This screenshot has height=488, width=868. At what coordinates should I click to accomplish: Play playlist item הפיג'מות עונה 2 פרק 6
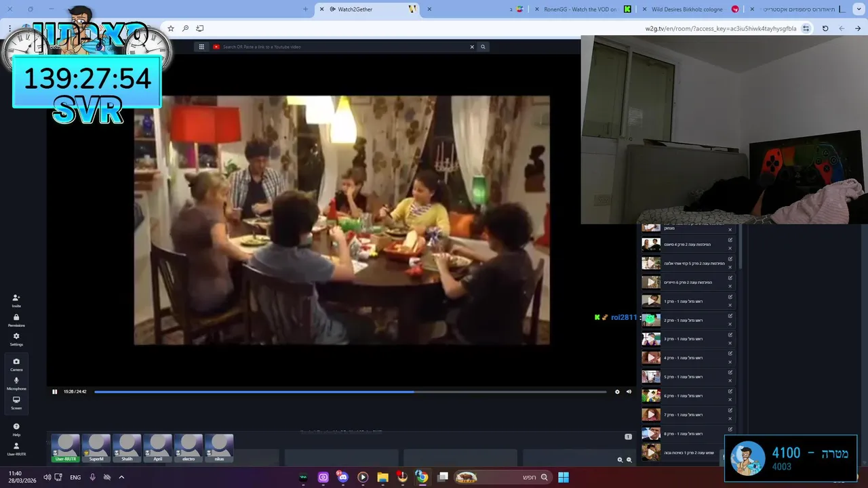coord(651,282)
